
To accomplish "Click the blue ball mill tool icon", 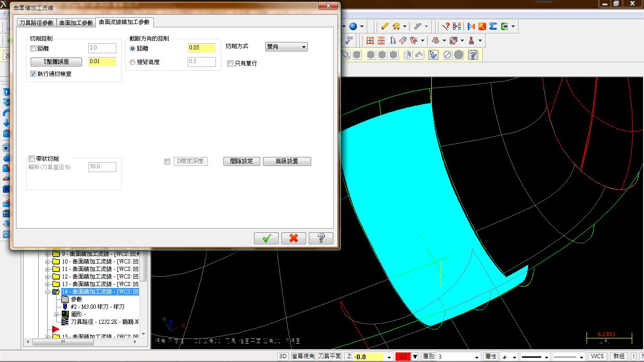I will coord(65,307).
